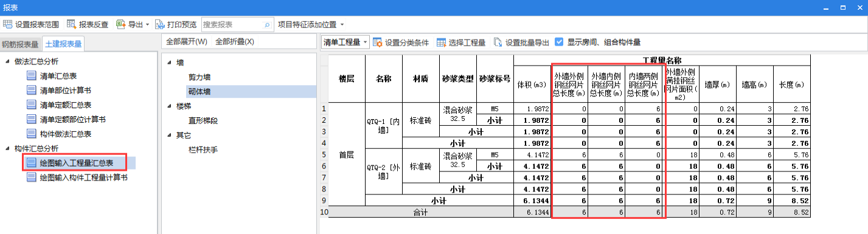Click the QTQ-1 [内墙] cell
Viewport: 868px width, 234px height.
[x=383, y=126]
